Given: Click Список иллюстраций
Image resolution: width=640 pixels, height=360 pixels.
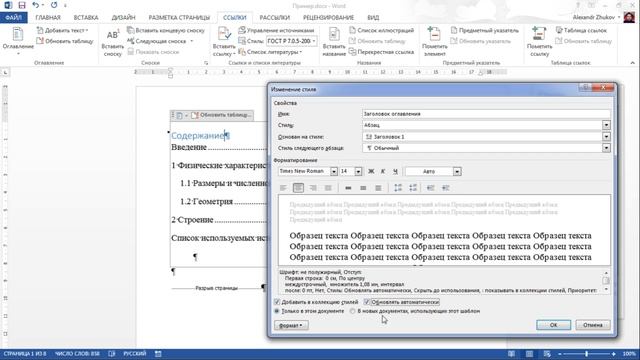Looking at the screenshot, I should click(381, 31).
